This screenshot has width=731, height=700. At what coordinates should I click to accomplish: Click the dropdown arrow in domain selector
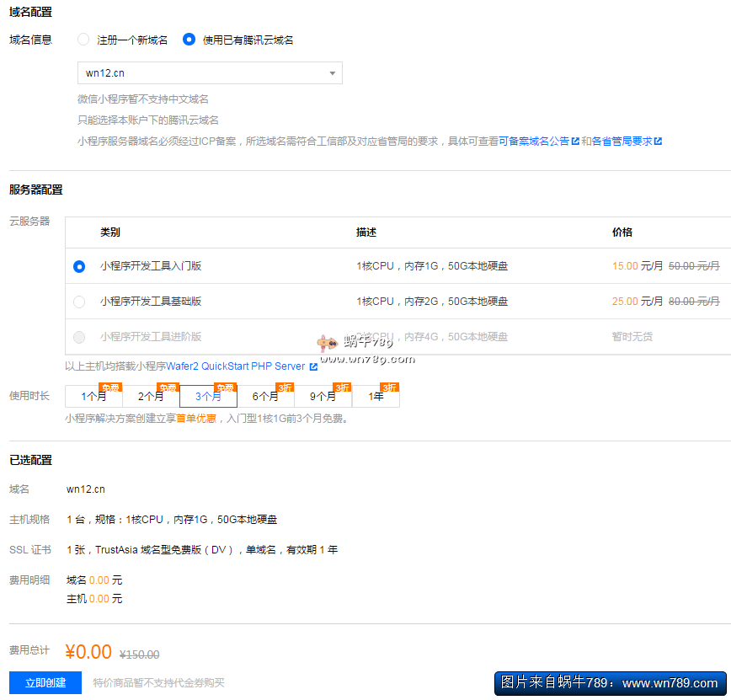tap(333, 73)
